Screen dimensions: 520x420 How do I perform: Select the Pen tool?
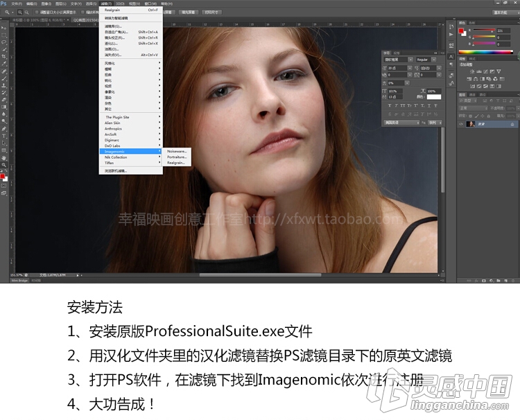click(4, 129)
